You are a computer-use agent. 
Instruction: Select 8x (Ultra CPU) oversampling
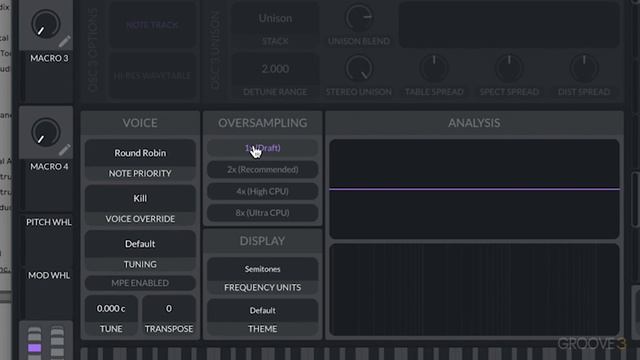pos(262,213)
